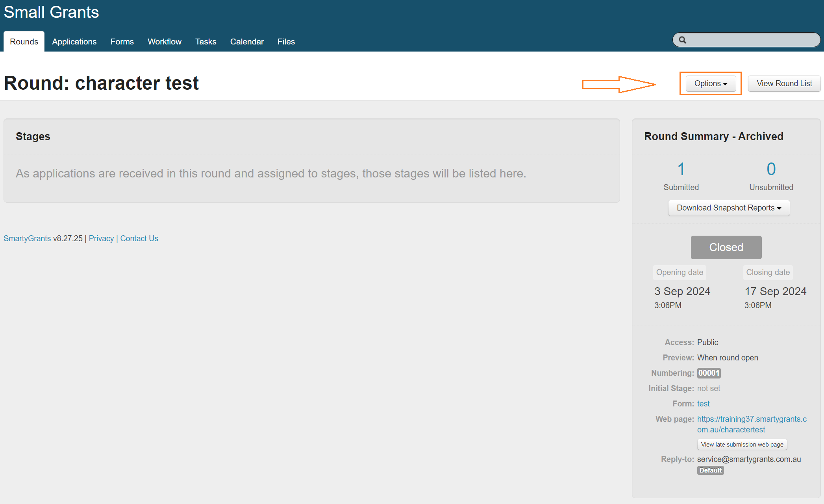Viewport: 824px width, 504px height.
Task: Go to the Workflow tab
Action: (164, 42)
